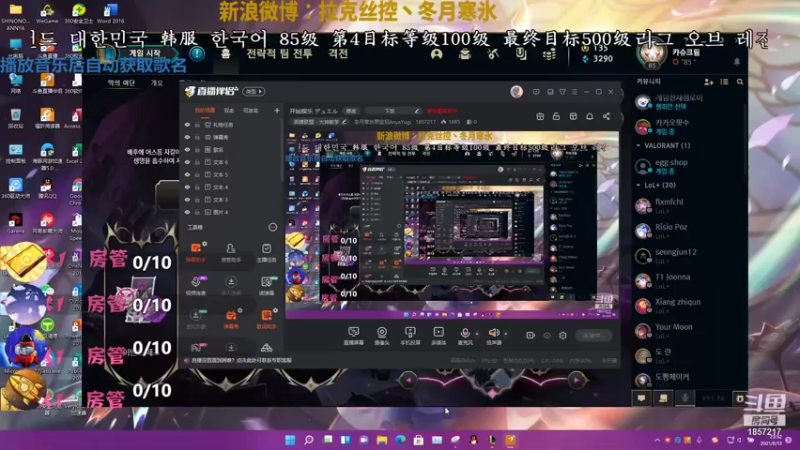Screen dimensions: 800x450
Task: Open the League client loot icon
Action: point(493,54)
